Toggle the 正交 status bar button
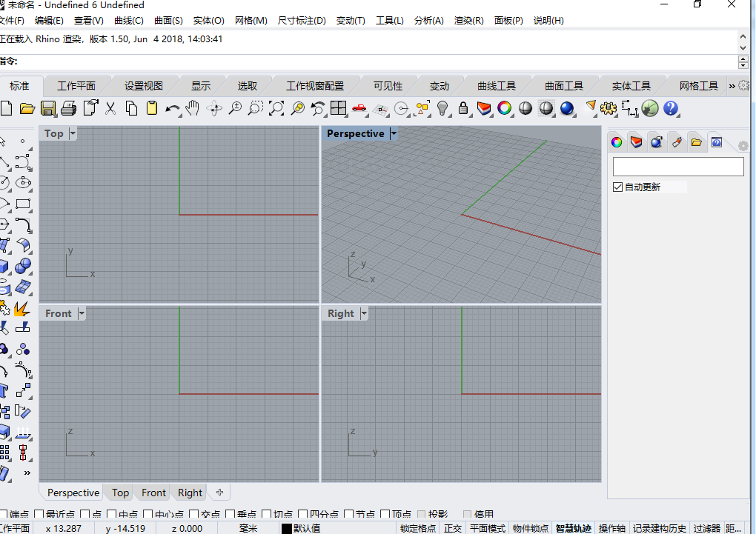This screenshot has width=756, height=534. point(453,528)
